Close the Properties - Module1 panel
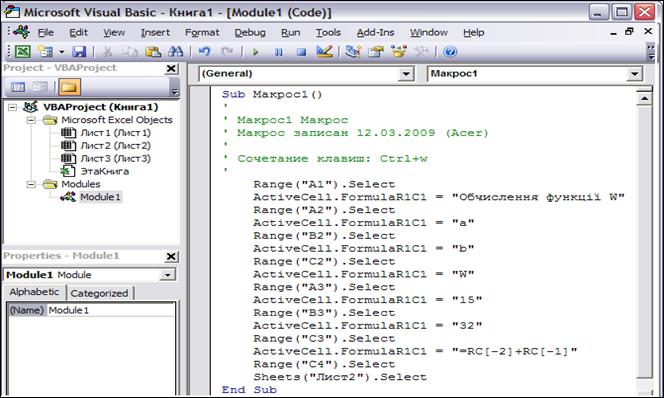The width and height of the screenshot is (664, 398). coord(171,256)
